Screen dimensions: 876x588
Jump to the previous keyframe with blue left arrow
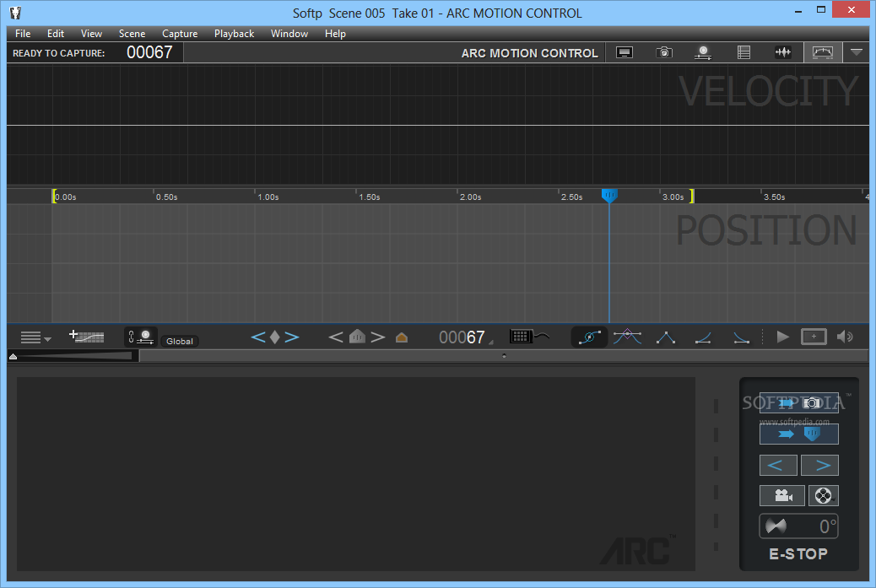258,337
